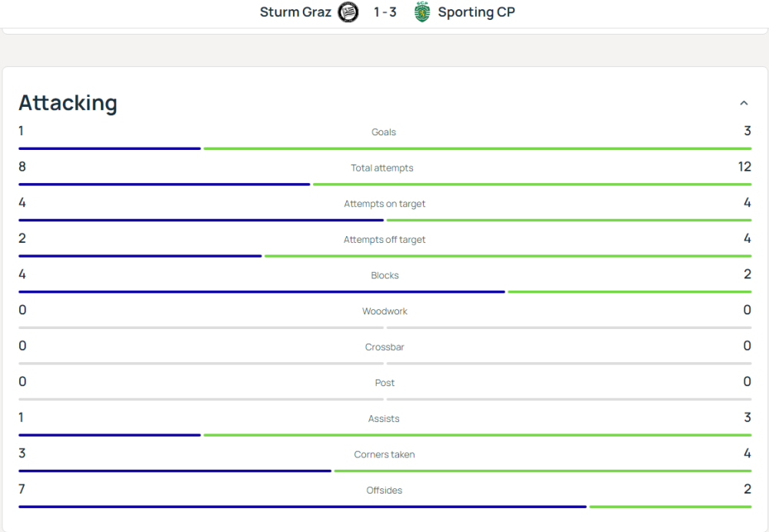The height and width of the screenshot is (532, 769).
Task: Click the Sturm Graz club crest icon
Action: [x=348, y=12]
